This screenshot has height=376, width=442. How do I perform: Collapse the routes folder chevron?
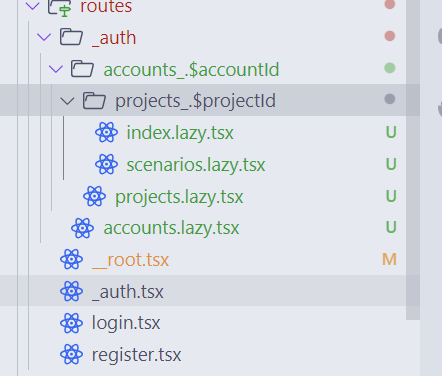32,6
